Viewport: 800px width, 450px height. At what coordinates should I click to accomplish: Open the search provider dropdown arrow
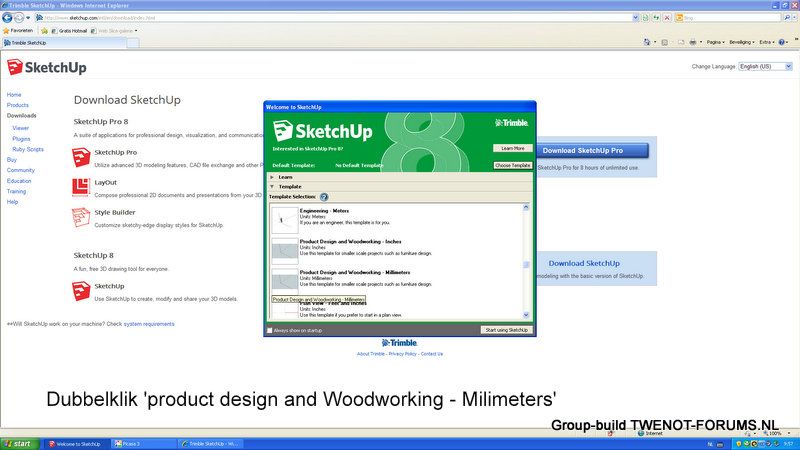(x=794, y=18)
